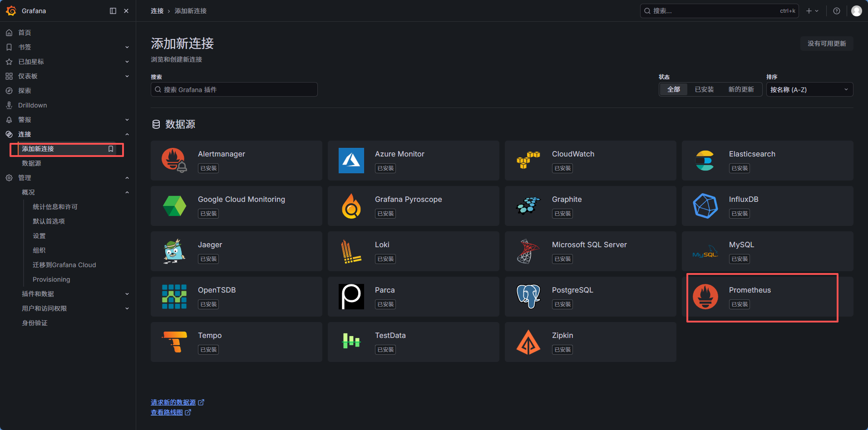Viewport: 868px width, 430px height.
Task: Open 探索 in the sidebar
Action: (x=25, y=91)
